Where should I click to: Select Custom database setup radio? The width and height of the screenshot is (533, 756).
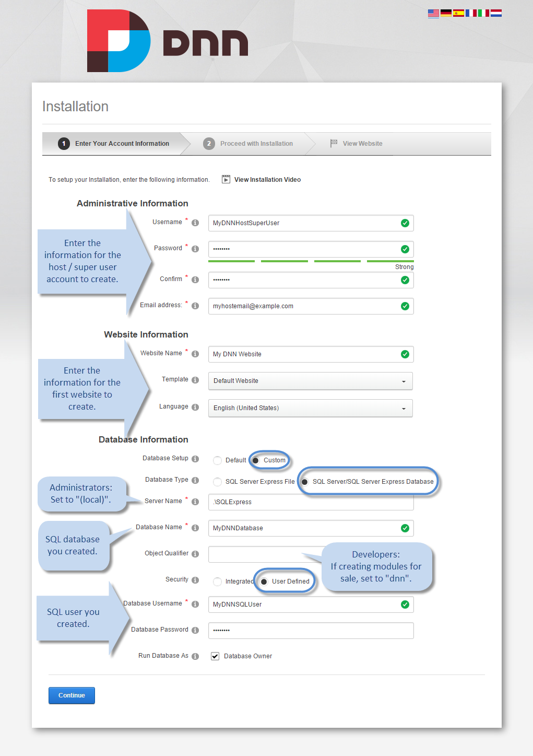255,460
